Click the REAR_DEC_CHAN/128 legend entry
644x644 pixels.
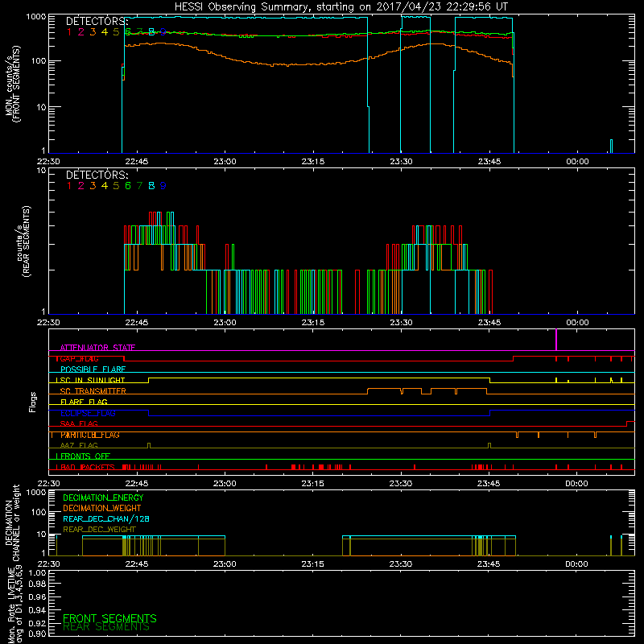tap(106, 519)
